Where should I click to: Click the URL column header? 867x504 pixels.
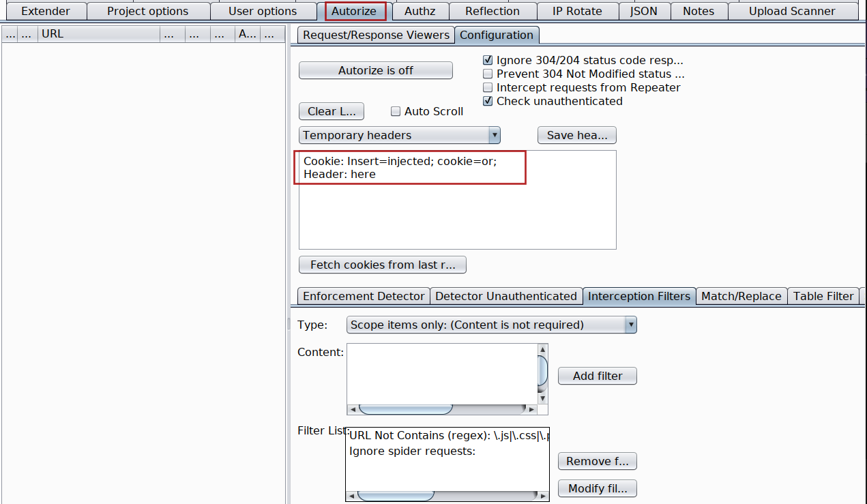(x=99, y=33)
